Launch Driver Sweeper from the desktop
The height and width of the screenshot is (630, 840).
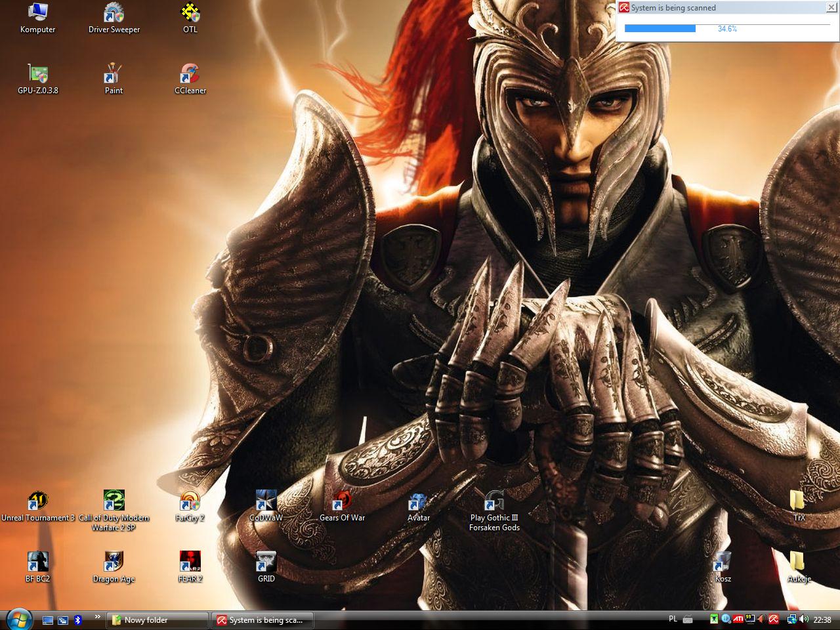[114, 18]
